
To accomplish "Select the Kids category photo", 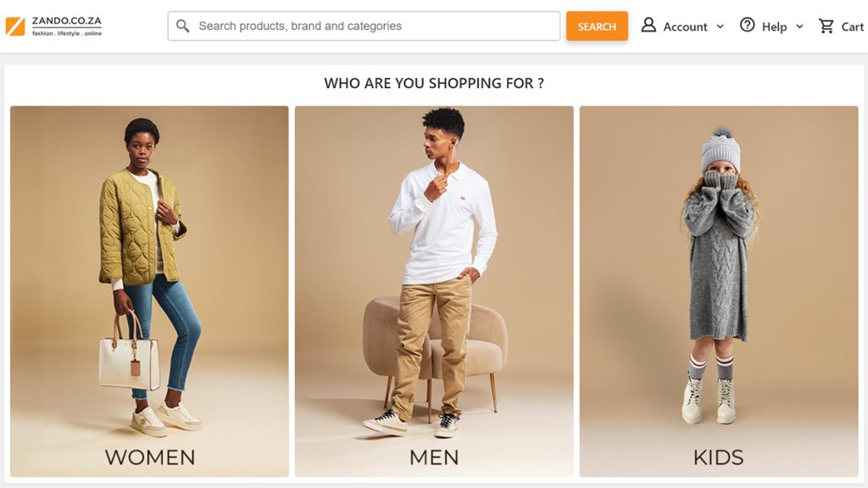I will pyautogui.click(x=719, y=271).
